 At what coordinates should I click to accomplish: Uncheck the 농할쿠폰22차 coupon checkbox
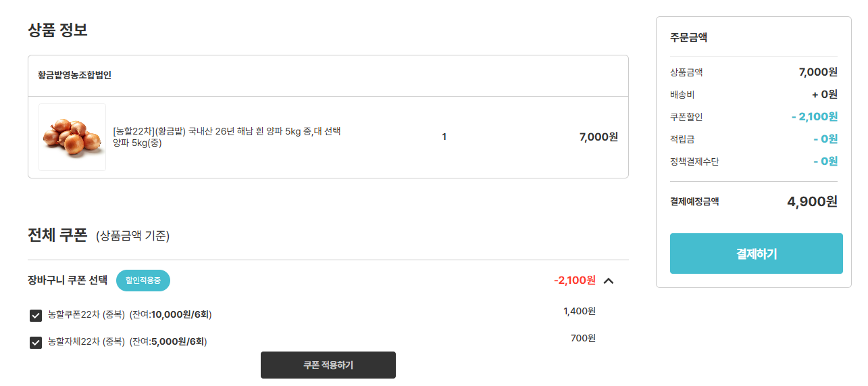(36, 315)
